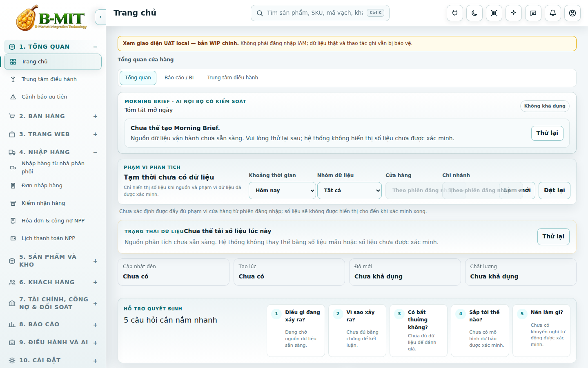Open Trung tâm điều hành sidebar item
The image size is (588, 368).
(53, 79)
